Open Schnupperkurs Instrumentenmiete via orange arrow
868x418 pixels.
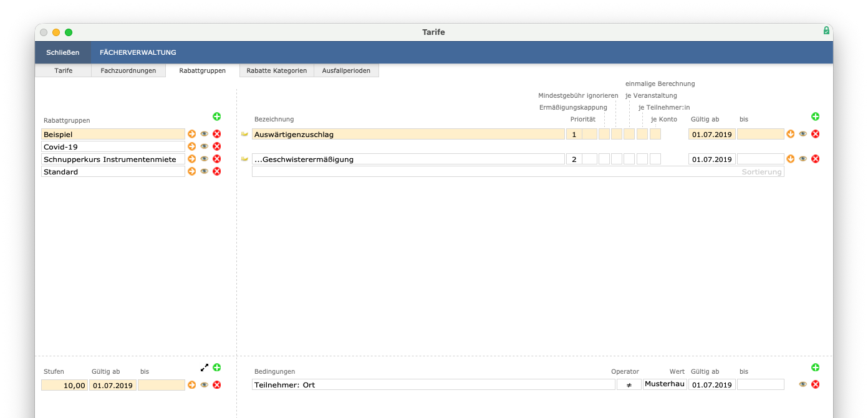tap(191, 159)
